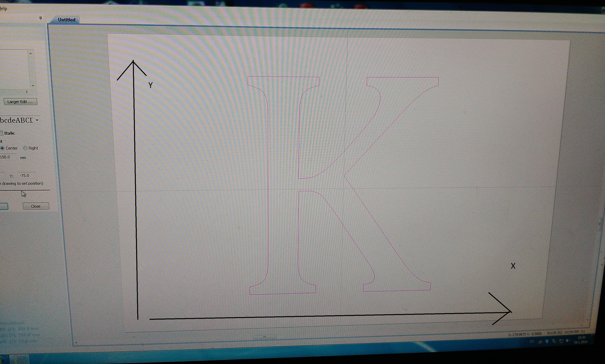Click the red tray icon
Image resolution: width=605 pixels, height=364 pixels.
coord(540,342)
